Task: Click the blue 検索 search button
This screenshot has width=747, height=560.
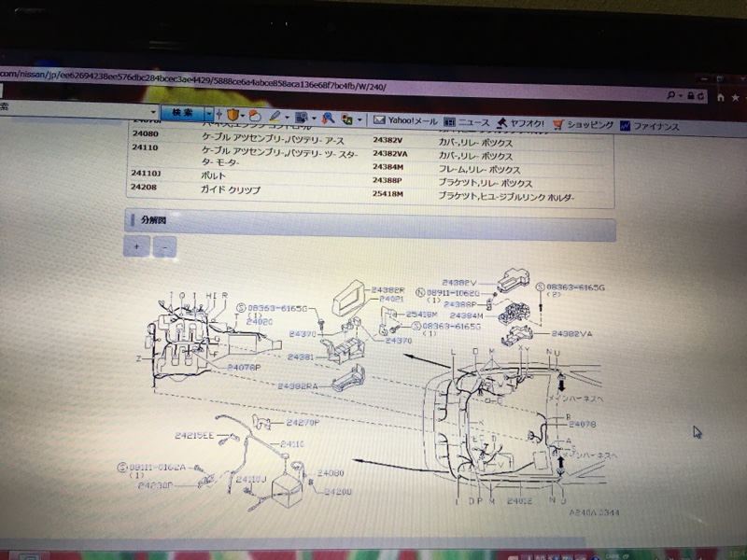Action: coord(182,113)
